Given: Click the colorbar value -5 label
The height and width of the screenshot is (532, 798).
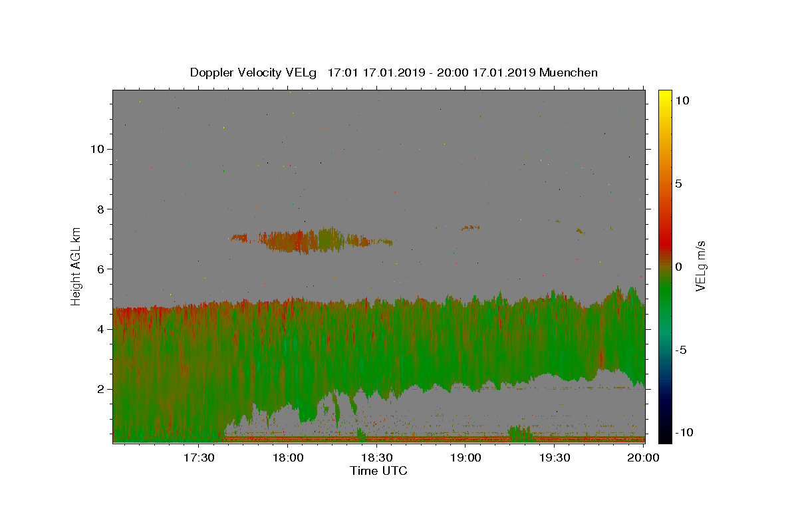Looking at the screenshot, I should tap(681, 350).
